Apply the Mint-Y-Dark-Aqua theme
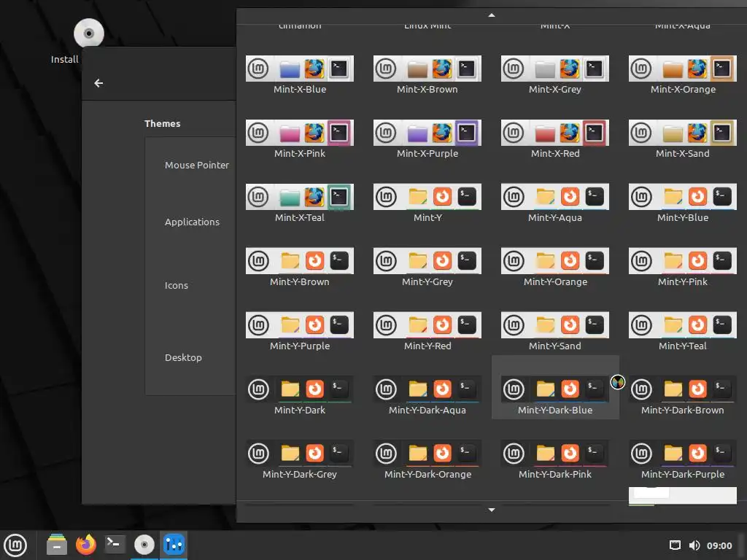The height and width of the screenshot is (560, 747). click(427, 389)
